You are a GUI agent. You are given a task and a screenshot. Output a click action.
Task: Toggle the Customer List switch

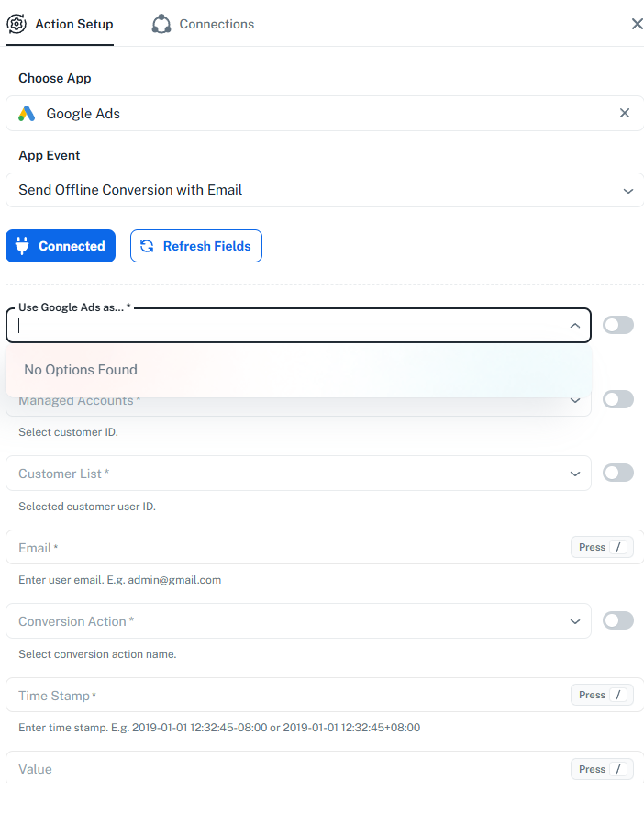click(618, 473)
